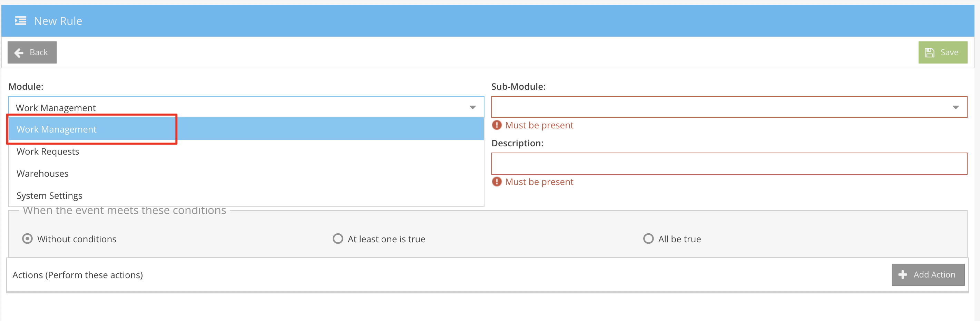Choose Warehouses in the module list

pos(42,173)
